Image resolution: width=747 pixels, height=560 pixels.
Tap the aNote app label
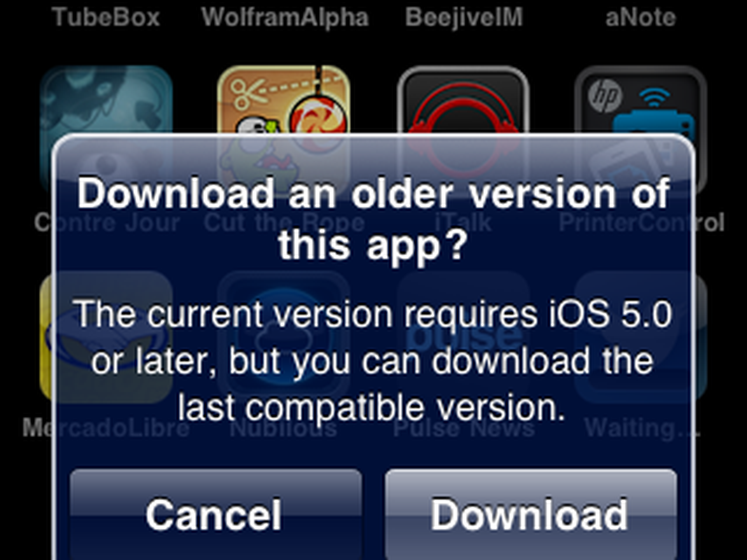[x=641, y=17]
